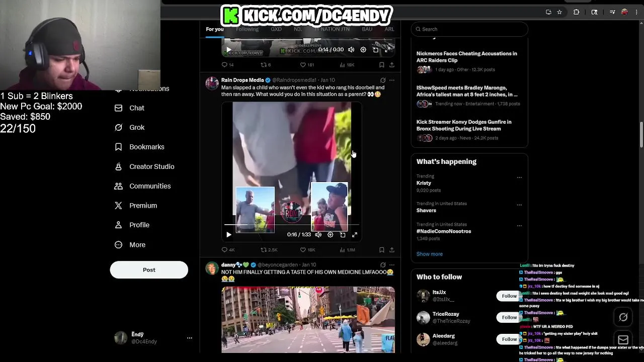This screenshot has height=362, width=644.
Task: Open the More circle icon menu
Action: click(x=119, y=245)
